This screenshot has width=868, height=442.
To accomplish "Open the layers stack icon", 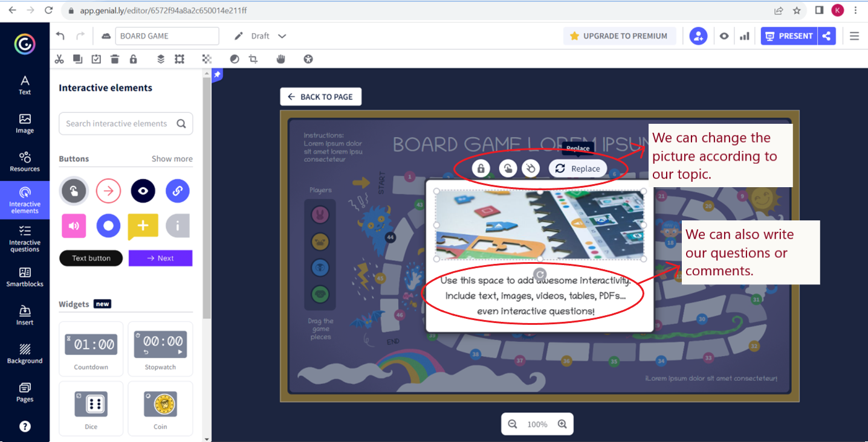I will [x=161, y=59].
